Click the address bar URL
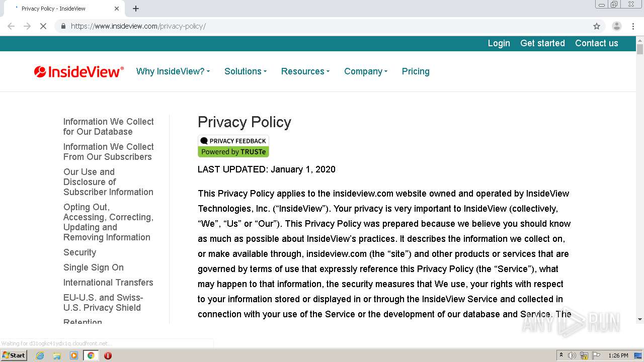The height and width of the screenshot is (362, 644). click(x=138, y=26)
